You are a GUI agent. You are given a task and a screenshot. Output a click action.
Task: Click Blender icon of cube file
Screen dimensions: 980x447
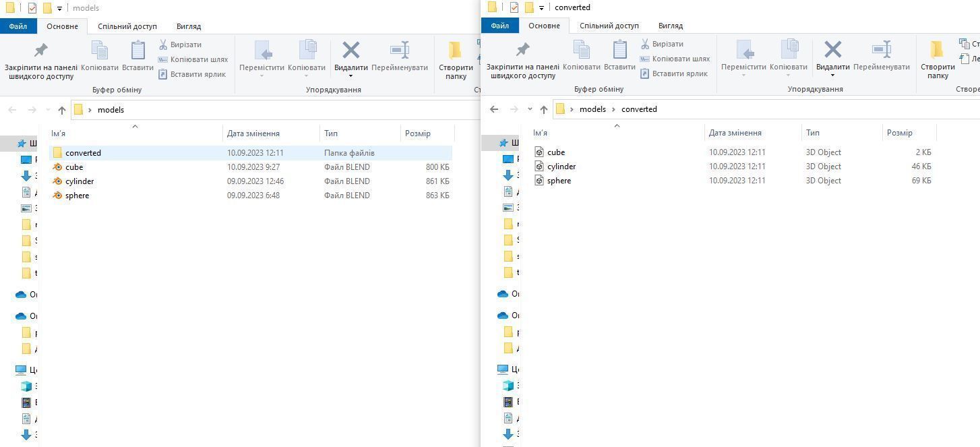click(x=57, y=167)
